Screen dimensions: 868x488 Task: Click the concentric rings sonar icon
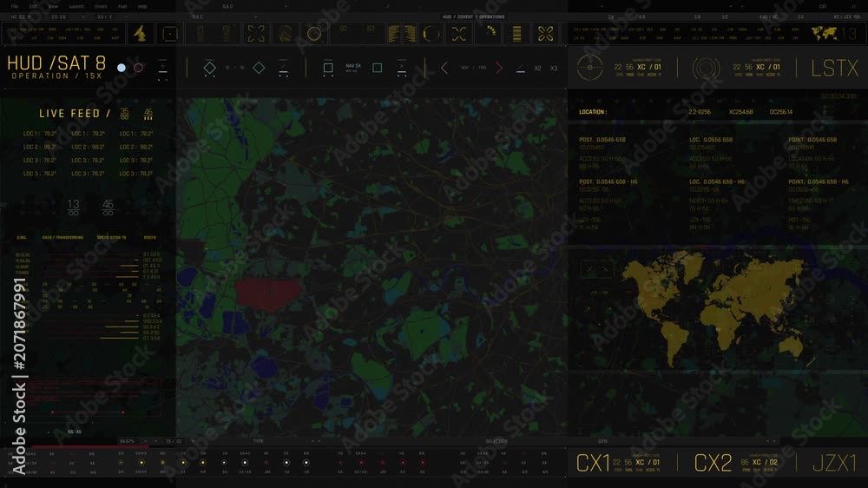(x=706, y=69)
